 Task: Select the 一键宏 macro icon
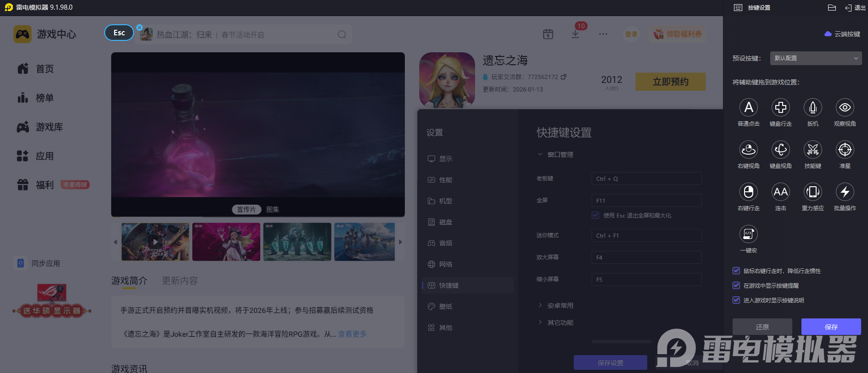[748, 234]
